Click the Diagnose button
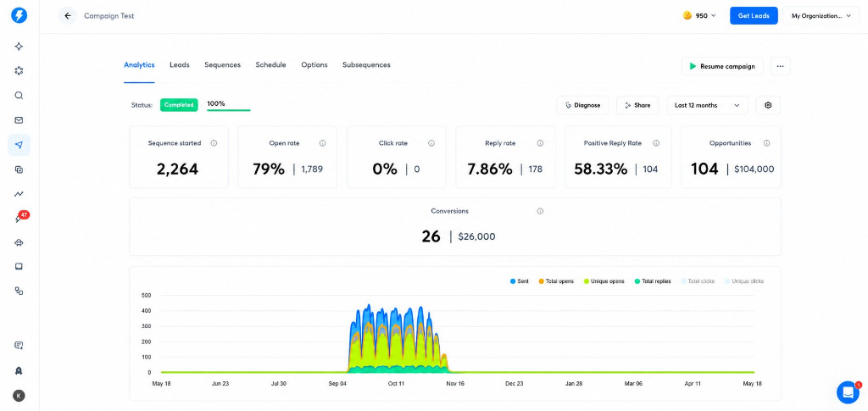 [582, 105]
